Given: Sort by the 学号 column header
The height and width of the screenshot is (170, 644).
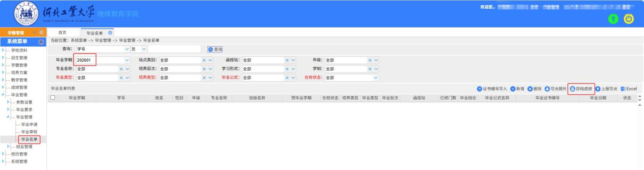Looking at the screenshot, I should coord(121,98).
